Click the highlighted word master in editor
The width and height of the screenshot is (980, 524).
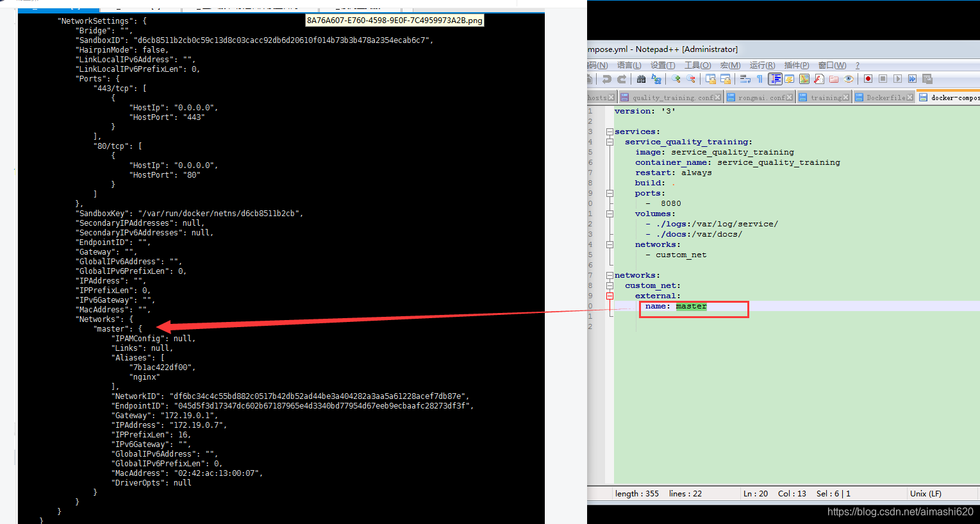(x=691, y=306)
